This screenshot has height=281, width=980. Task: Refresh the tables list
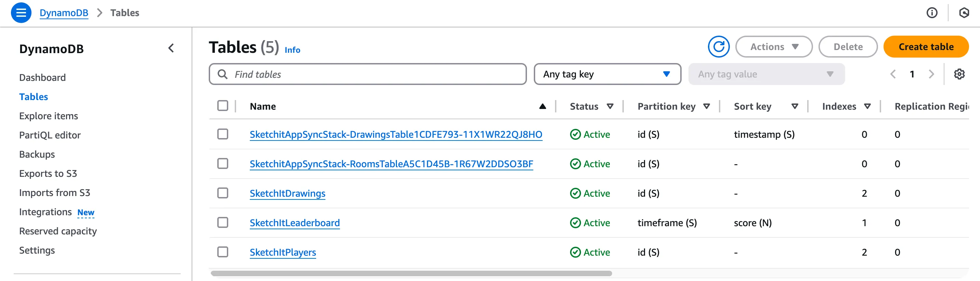(719, 47)
